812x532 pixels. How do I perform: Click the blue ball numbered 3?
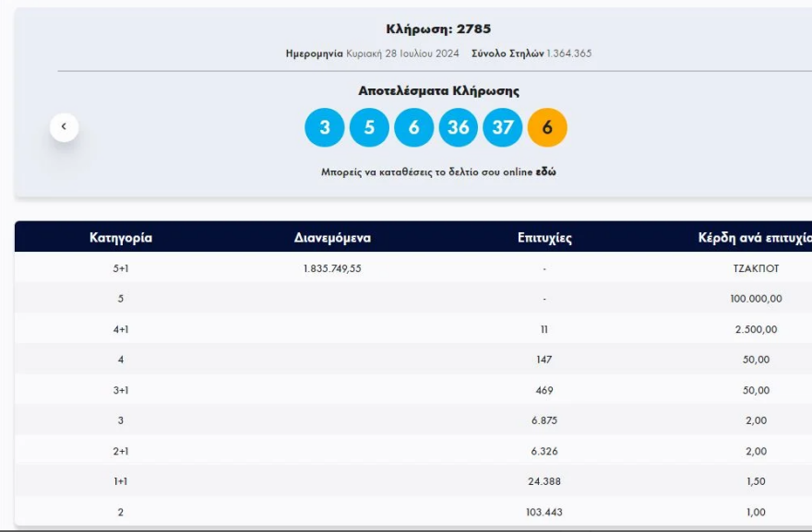point(324,127)
